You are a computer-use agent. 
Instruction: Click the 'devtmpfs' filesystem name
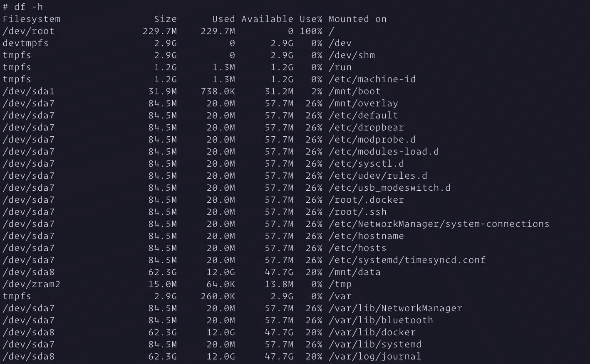26,43
